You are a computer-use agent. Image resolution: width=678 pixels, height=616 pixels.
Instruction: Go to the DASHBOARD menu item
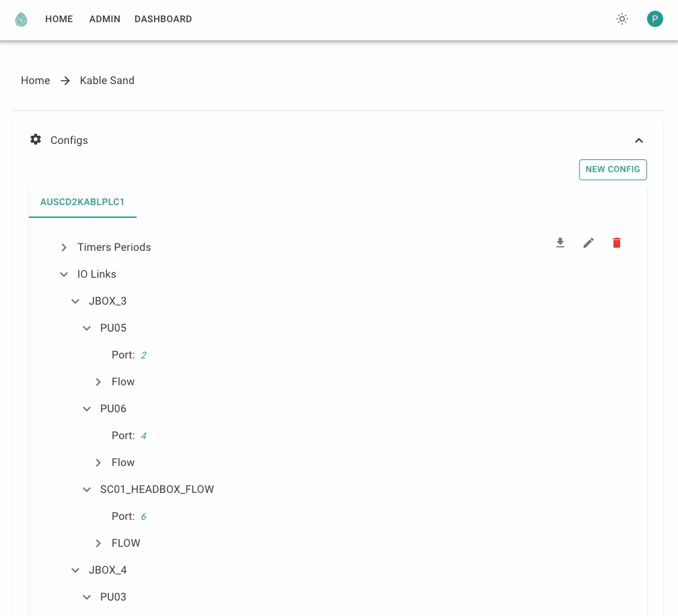click(163, 20)
